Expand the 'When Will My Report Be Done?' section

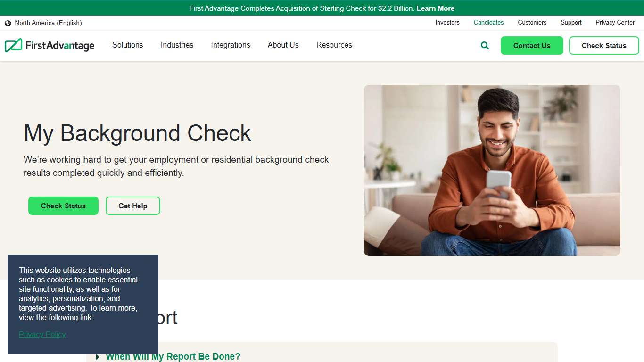(x=173, y=356)
